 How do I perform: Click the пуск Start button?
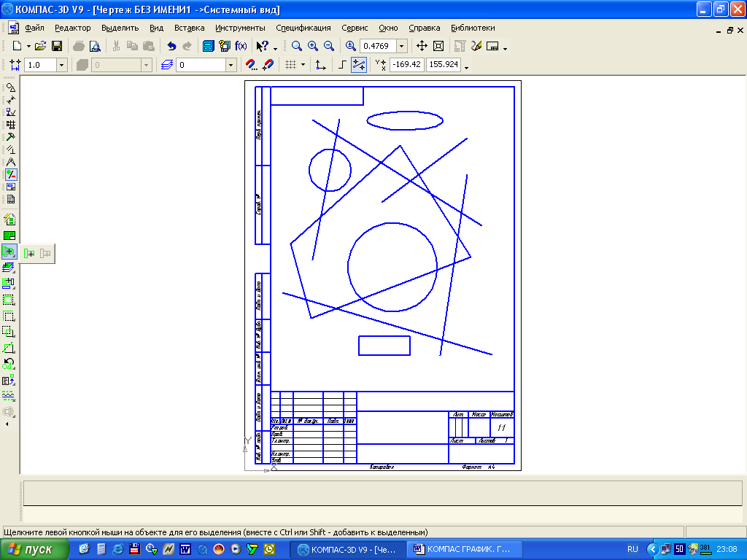tap(34, 549)
